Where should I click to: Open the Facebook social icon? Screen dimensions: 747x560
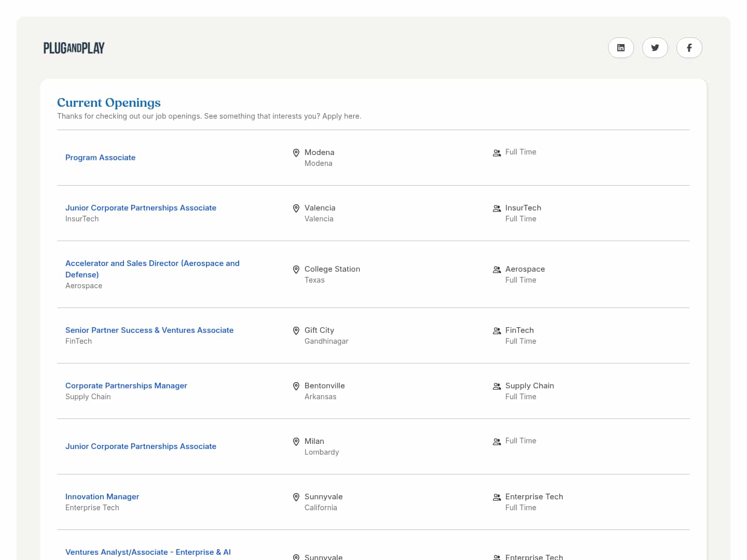689,48
